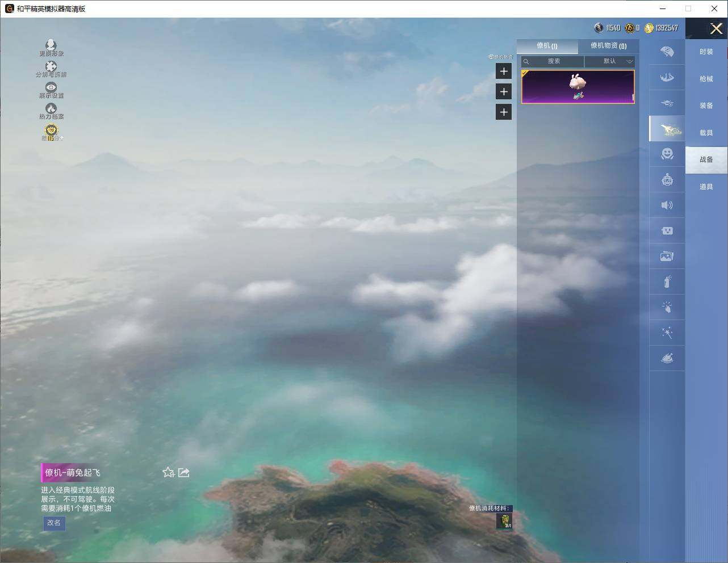The width and height of the screenshot is (728, 563).
Task: Open the 战备 tab
Action: point(706,159)
